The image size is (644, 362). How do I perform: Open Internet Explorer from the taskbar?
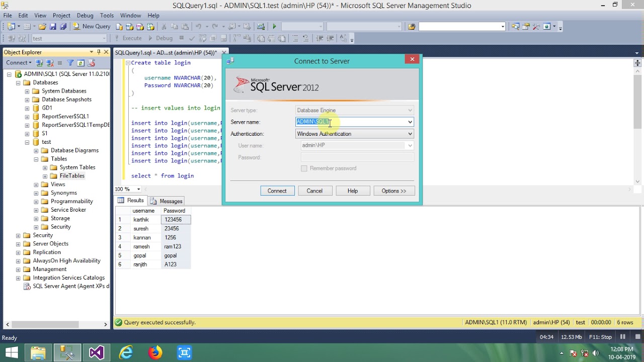pos(126,352)
